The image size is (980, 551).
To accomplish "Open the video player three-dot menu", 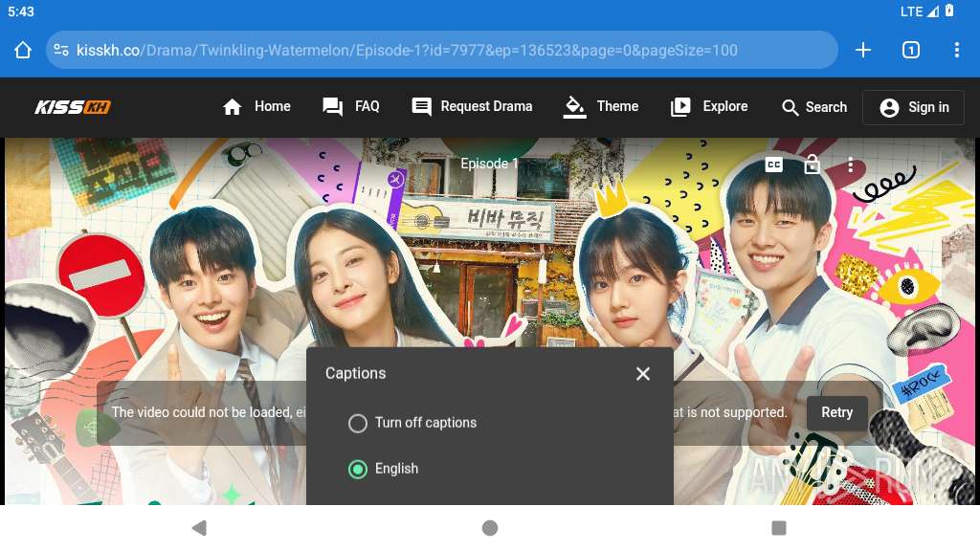I will click(850, 165).
